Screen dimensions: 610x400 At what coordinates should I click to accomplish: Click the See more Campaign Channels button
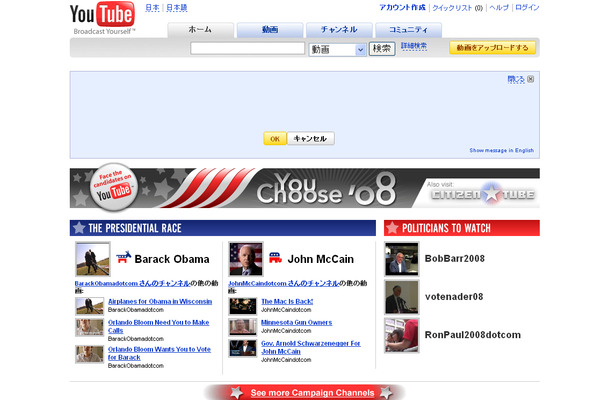312,393
